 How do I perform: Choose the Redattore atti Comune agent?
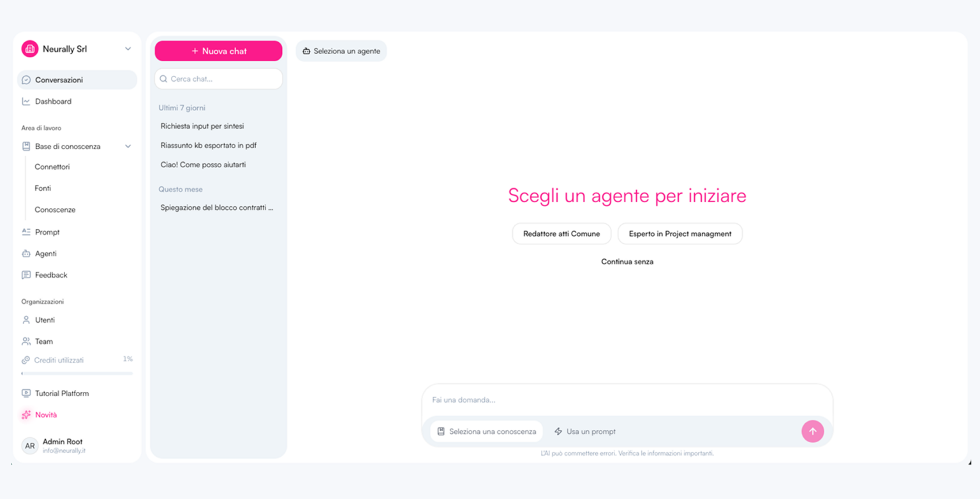(x=561, y=234)
